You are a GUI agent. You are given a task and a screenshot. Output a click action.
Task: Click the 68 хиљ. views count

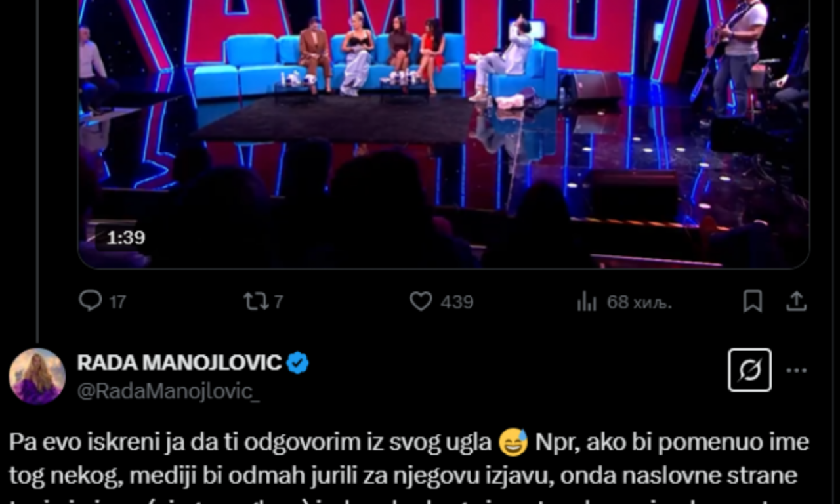pos(639,302)
